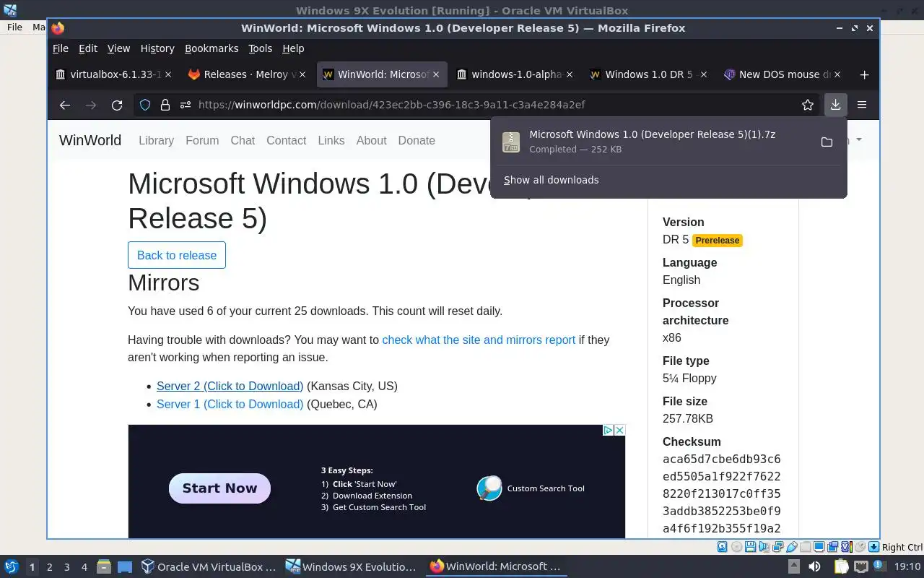Click VirtualBox keyboard capture arrow icon
The width and height of the screenshot is (924, 578).
coord(873,547)
